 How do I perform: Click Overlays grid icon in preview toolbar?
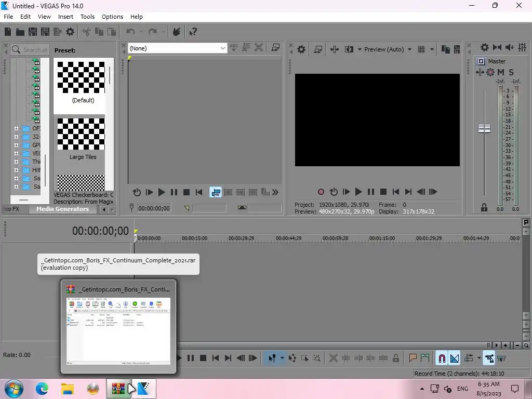pyautogui.click(x=421, y=49)
